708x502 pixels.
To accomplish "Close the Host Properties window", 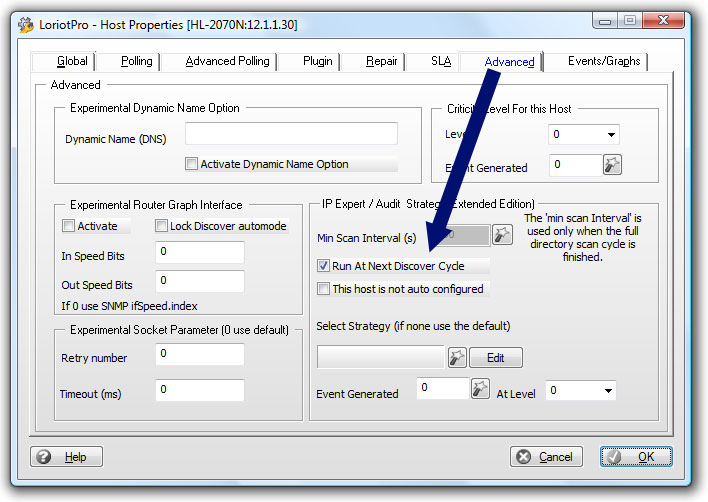I will 663,20.
